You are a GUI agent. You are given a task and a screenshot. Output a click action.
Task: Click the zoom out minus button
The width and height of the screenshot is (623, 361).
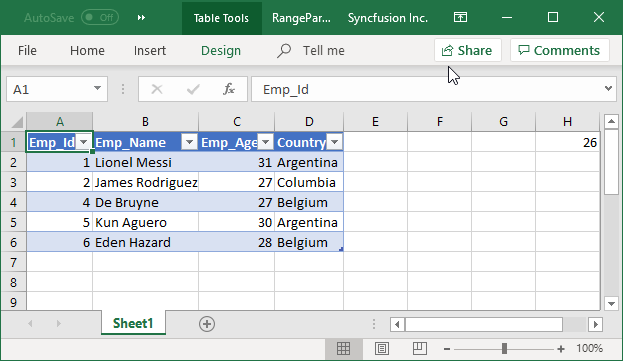[x=447, y=349]
